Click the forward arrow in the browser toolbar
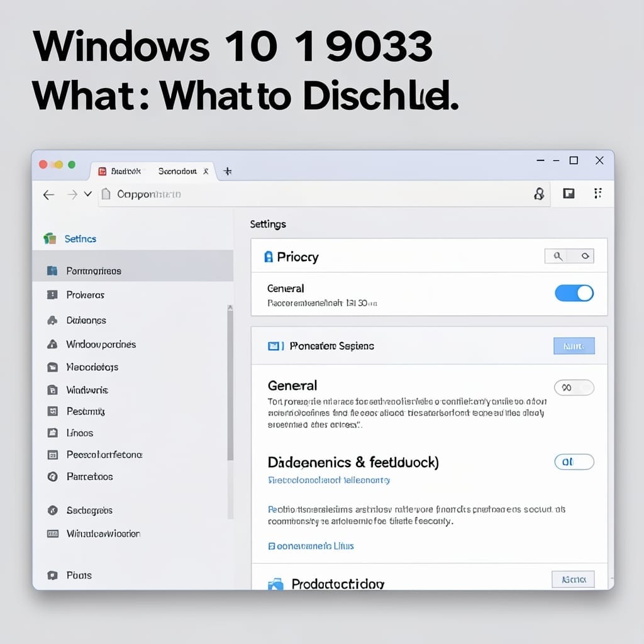 [72, 194]
